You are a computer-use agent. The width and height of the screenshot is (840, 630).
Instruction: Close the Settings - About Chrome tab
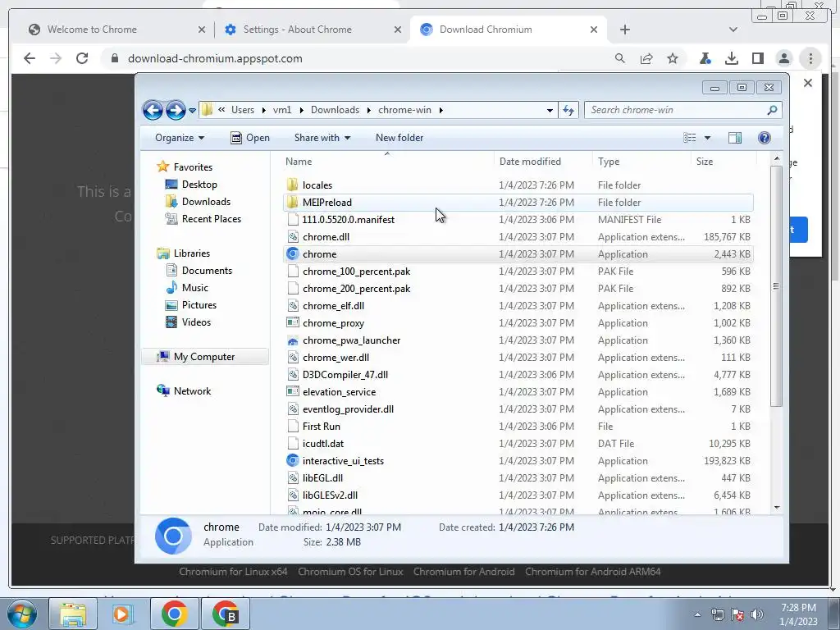(398, 30)
